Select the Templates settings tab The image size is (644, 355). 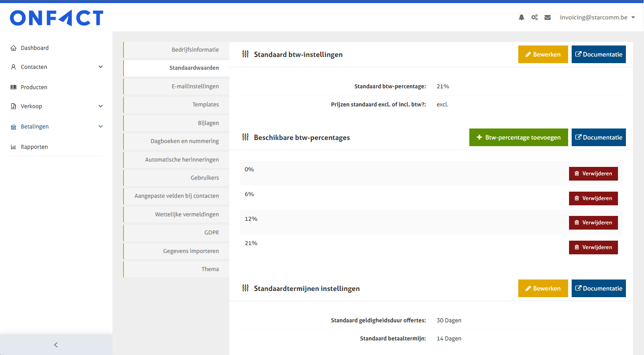pos(205,105)
